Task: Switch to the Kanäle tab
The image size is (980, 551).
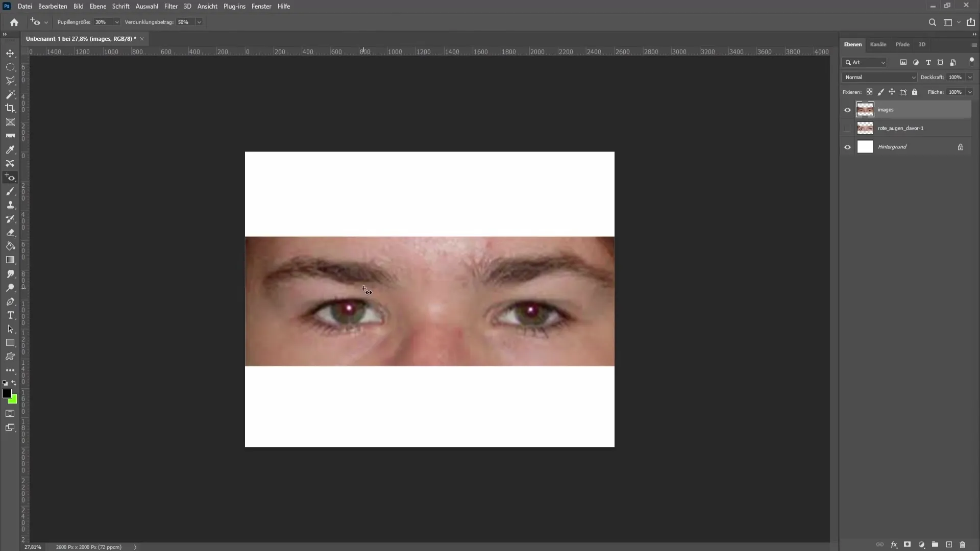Action: (878, 44)
